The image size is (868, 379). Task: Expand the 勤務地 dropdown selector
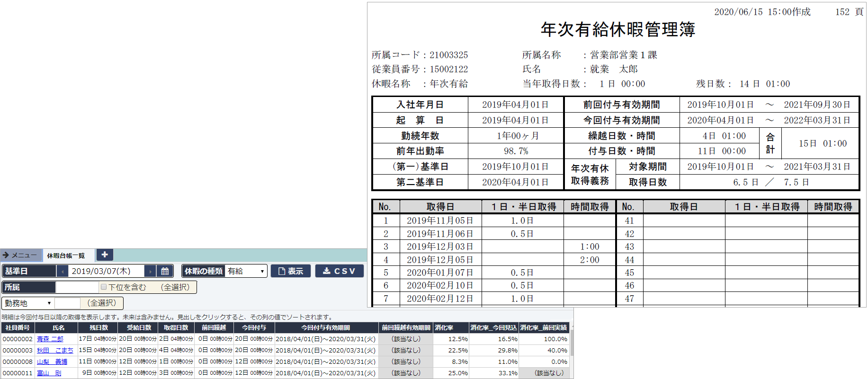(x=28, y=303)
